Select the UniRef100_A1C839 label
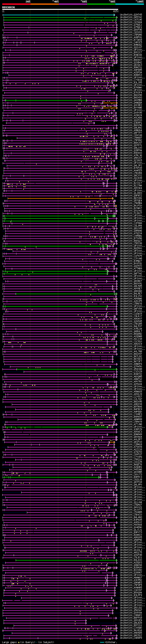 click(131, 178)
